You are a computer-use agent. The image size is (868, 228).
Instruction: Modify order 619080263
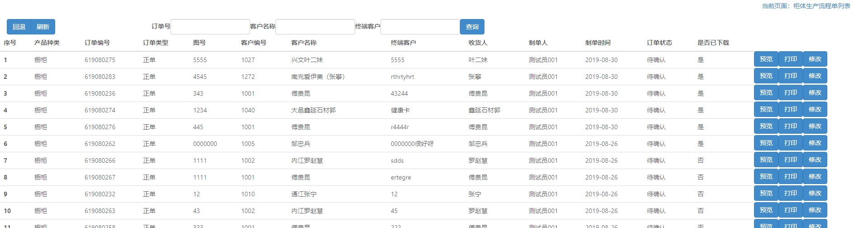point(815,210)
